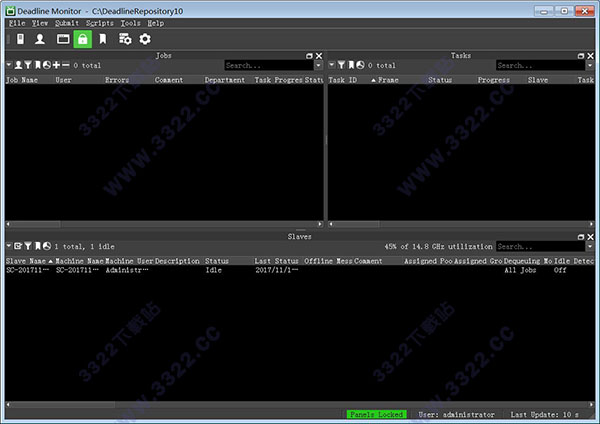Open the Monitor Options gear icon

(145, 39)
